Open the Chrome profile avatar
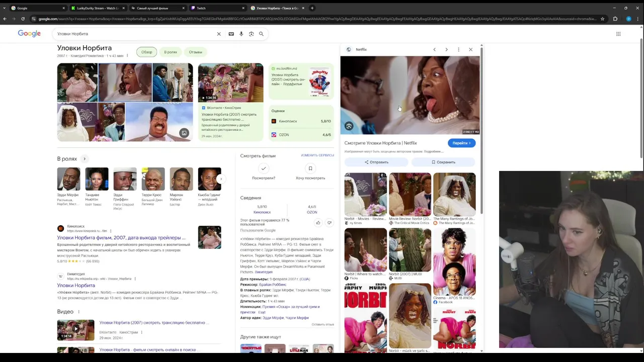Screen dimensions: 644x362 click(x=628, y=19)
